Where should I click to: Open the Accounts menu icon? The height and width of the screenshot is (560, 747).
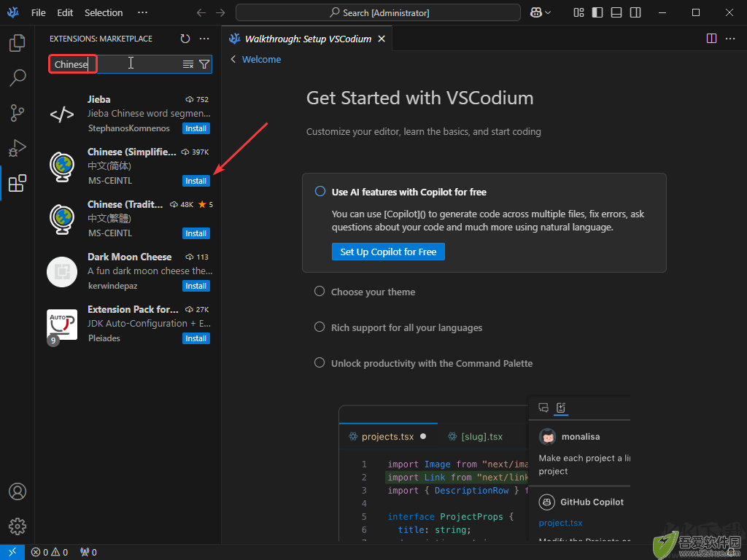tap(18, 491)
